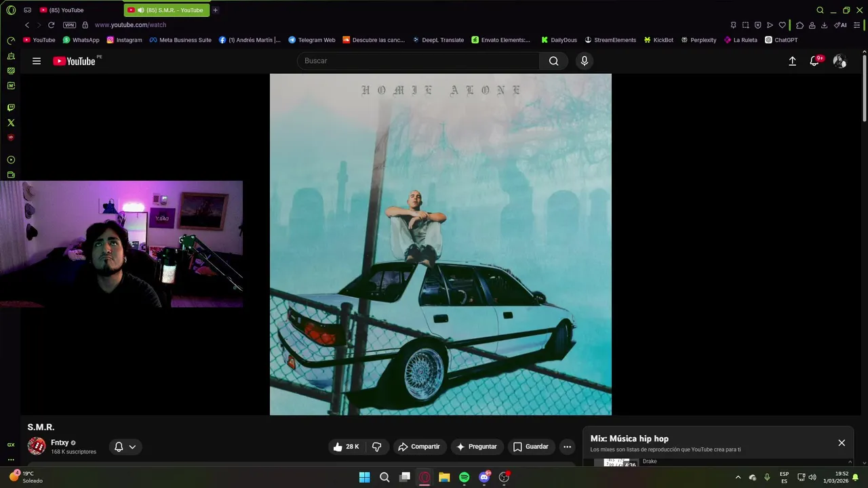Search tabs with top-right magnifier
The image size is (868, 488).
(x=820, y=10)
